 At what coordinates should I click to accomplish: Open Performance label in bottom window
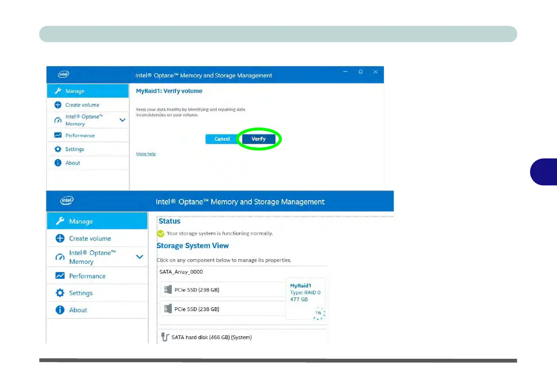click(x=87, y=276)
